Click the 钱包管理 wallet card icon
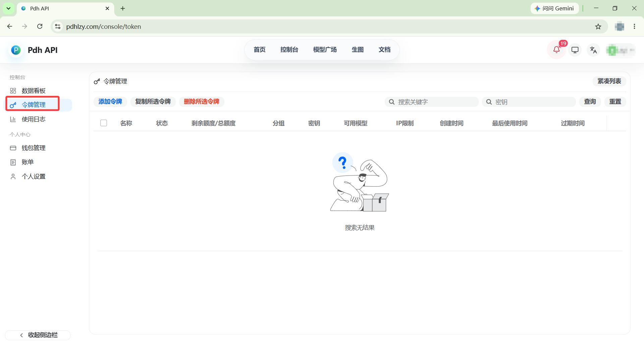The height and width of the screenshot is (345, 644). point(13,148)
